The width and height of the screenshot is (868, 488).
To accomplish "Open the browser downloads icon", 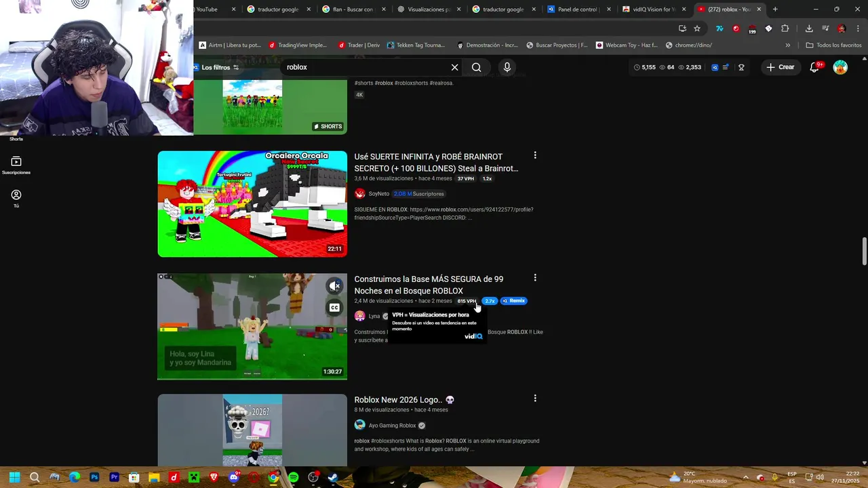I will coord(809,28).
